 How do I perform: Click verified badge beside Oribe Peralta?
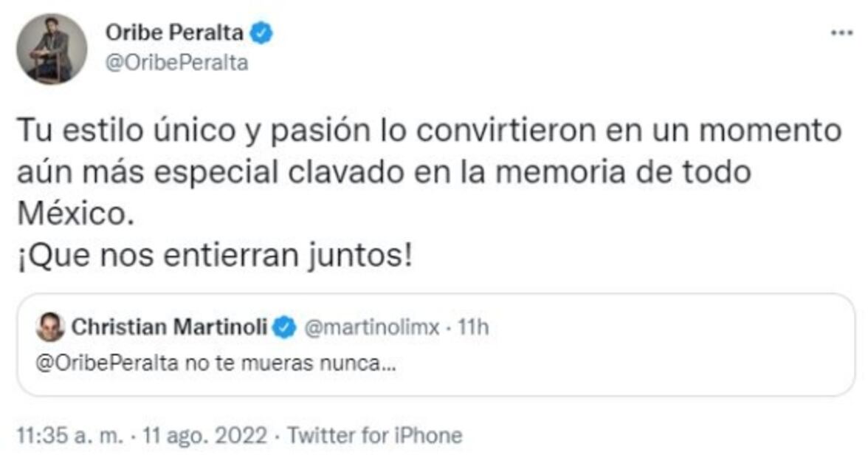tap(263, 33)
